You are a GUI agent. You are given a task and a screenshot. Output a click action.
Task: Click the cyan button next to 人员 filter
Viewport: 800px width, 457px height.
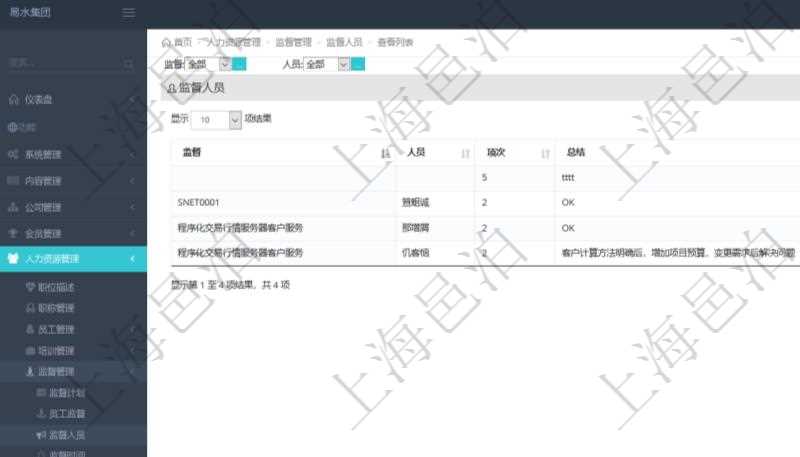pyautogui.click(x=358, y=64)
